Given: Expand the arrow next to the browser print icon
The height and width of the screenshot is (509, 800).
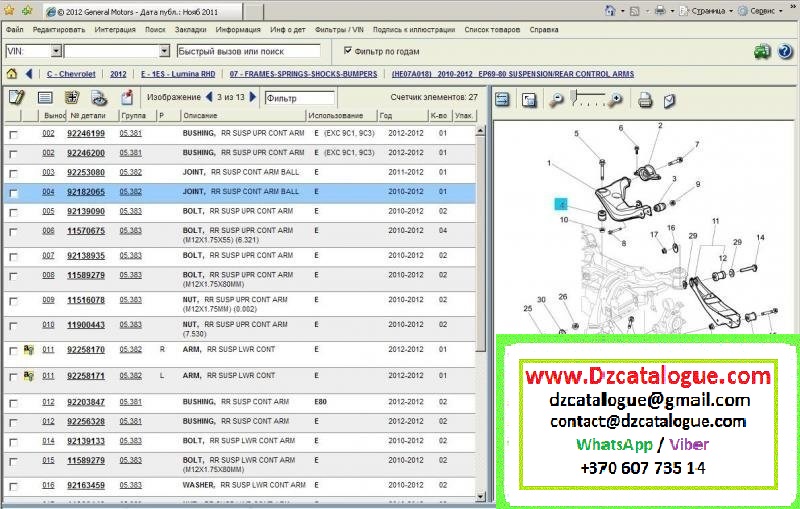Looking at the screenshot, I should [672, 11].
